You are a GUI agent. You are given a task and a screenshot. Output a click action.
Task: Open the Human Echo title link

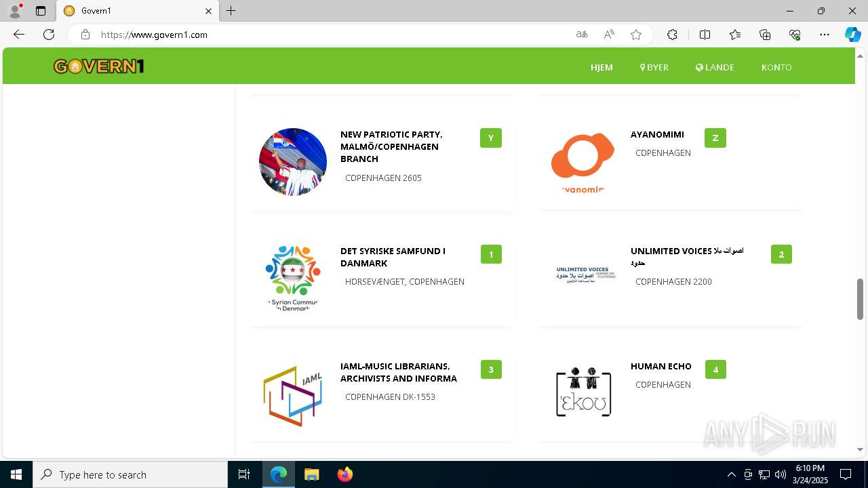(x=661, y=366)
